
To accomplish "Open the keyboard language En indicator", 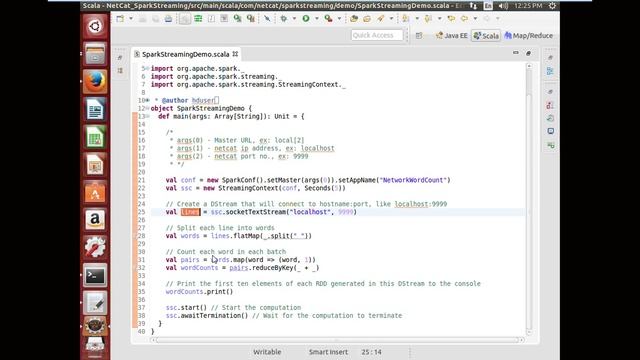I will [x=488, y=6].
